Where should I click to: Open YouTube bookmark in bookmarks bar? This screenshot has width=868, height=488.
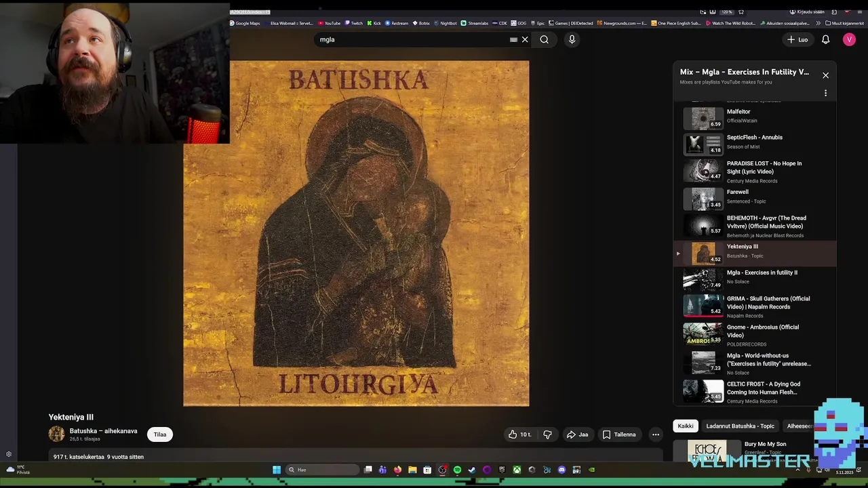(329, 23)
